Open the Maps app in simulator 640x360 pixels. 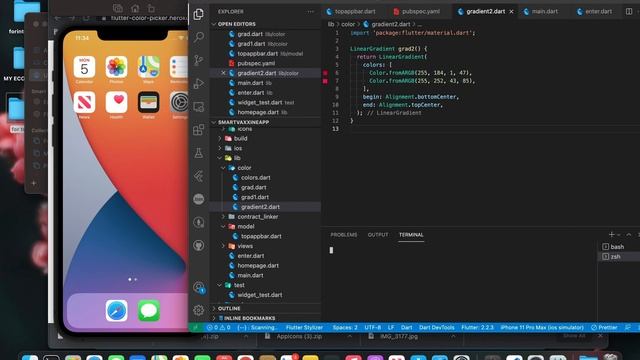(149, 67)
